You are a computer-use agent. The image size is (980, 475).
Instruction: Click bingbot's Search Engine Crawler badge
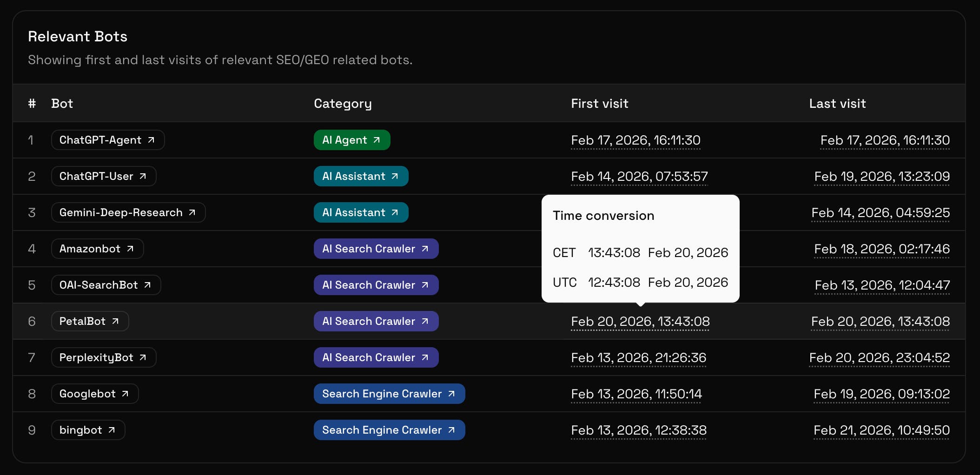[x=389, y=430]
